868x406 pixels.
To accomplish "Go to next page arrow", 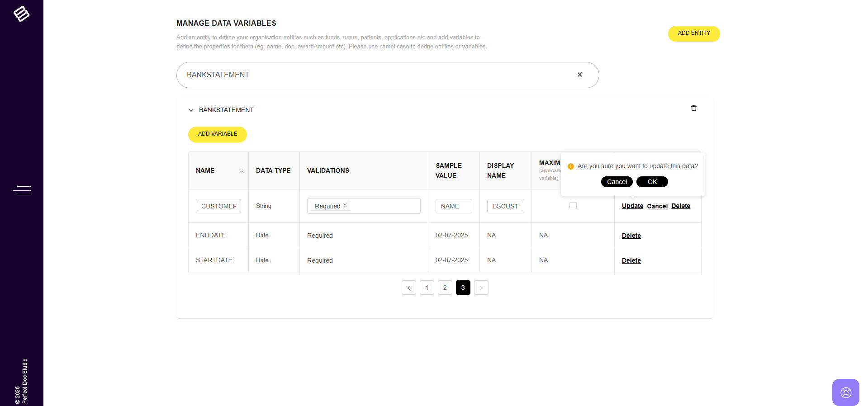I will 481,288.
